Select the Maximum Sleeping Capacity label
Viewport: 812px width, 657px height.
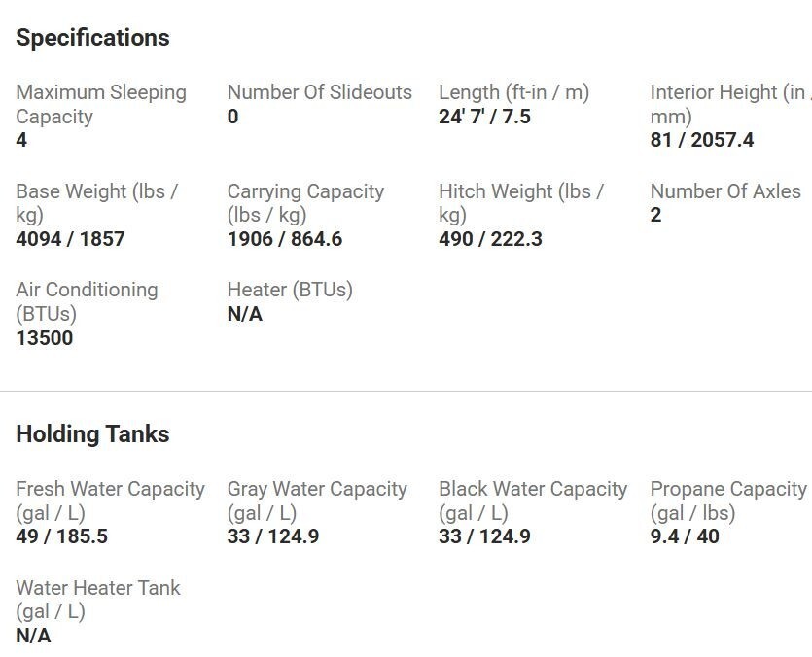(100, 104)
